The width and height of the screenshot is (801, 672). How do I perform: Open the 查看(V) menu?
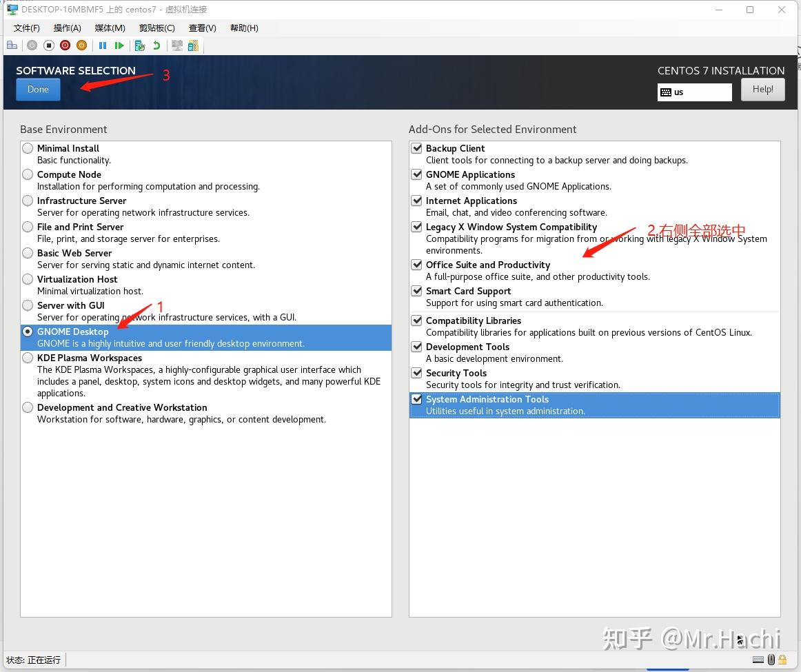[x=202, y=28]
